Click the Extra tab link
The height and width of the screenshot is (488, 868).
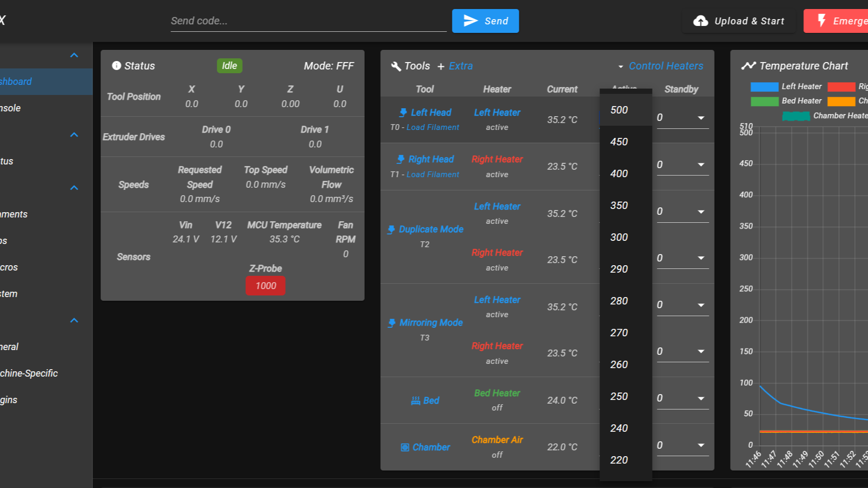[x=460, y=66]
